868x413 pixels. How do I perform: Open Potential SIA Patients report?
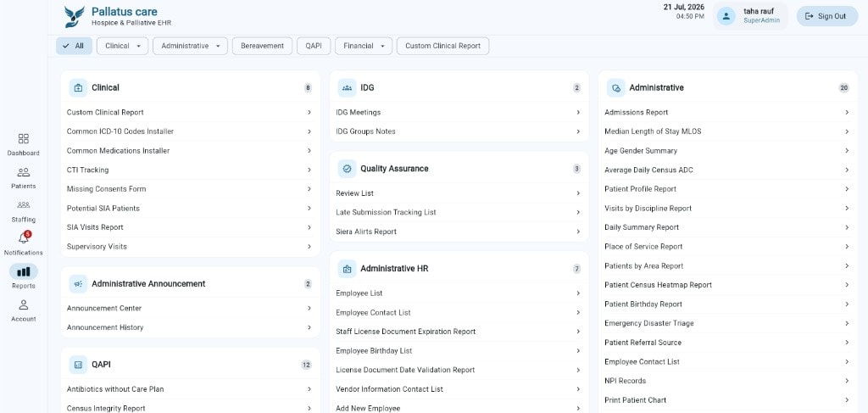coord(191,208)
